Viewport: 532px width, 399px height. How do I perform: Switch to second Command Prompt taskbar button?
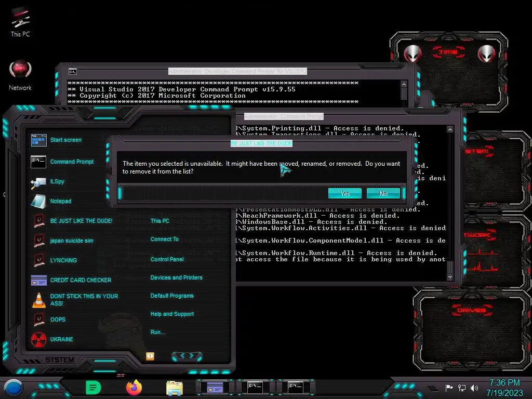[x=296, y=388]
